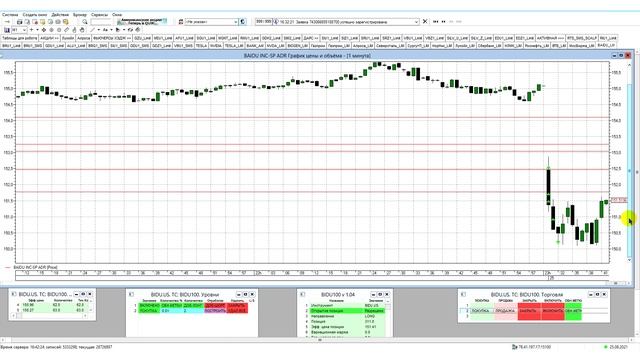
Task: Click green ОБН МЕТКИ in the Торговля panel
Action: (x=573, y=311)
